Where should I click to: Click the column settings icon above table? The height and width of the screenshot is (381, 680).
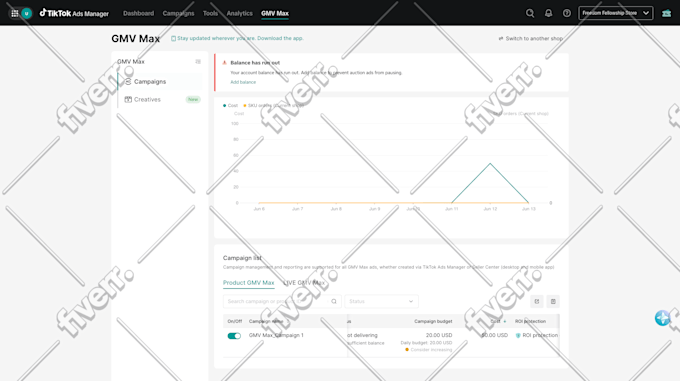(553, 301)
